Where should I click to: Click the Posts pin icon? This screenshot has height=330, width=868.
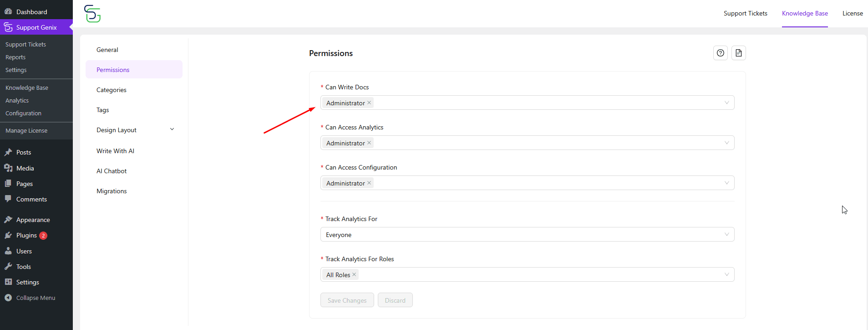(x=8, y=152)
